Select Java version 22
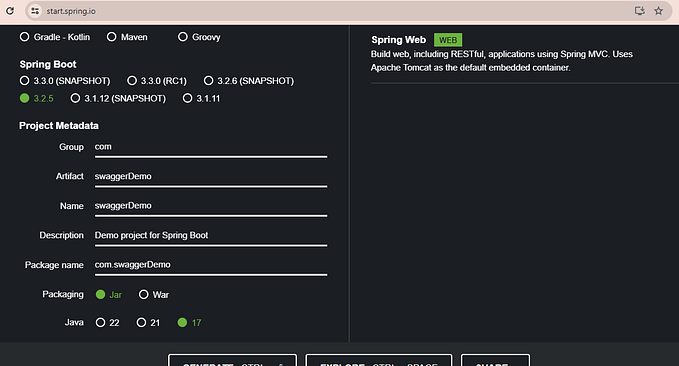 coord(107,323)
